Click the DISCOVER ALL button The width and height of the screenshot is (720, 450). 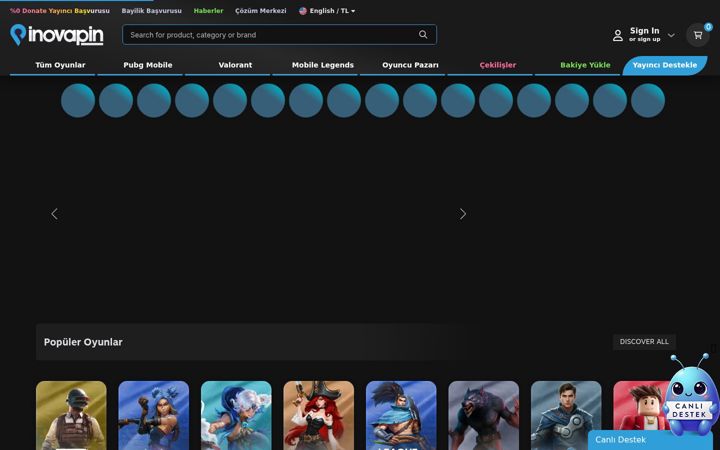coord(644,342)
